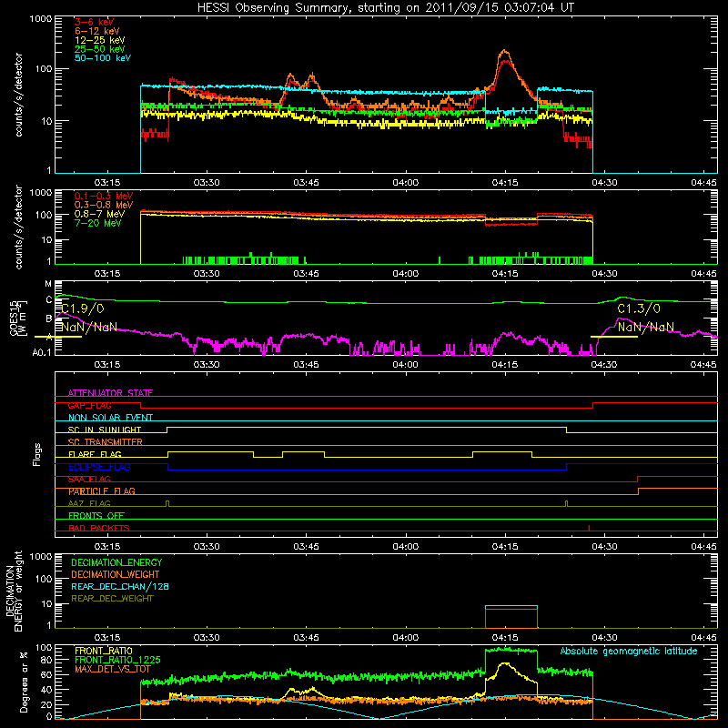
Task: Select the FLARE_FLAG label
Action: (x=95, y=454)
